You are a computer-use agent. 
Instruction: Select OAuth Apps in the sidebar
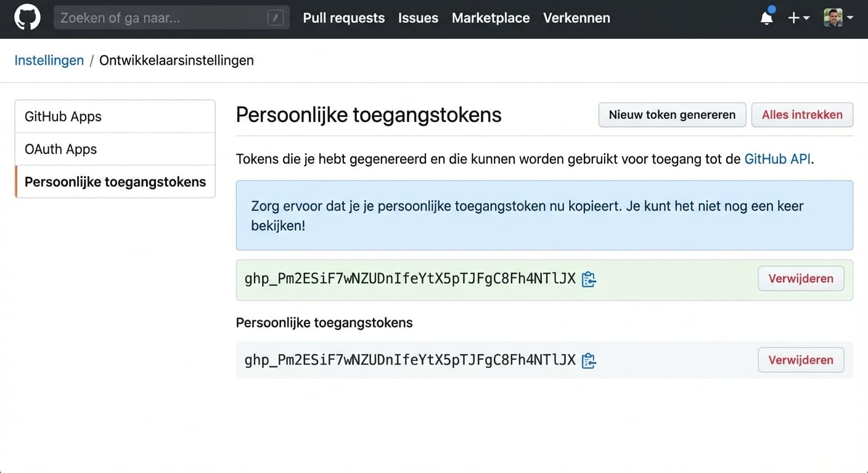(x=60, y=148)
